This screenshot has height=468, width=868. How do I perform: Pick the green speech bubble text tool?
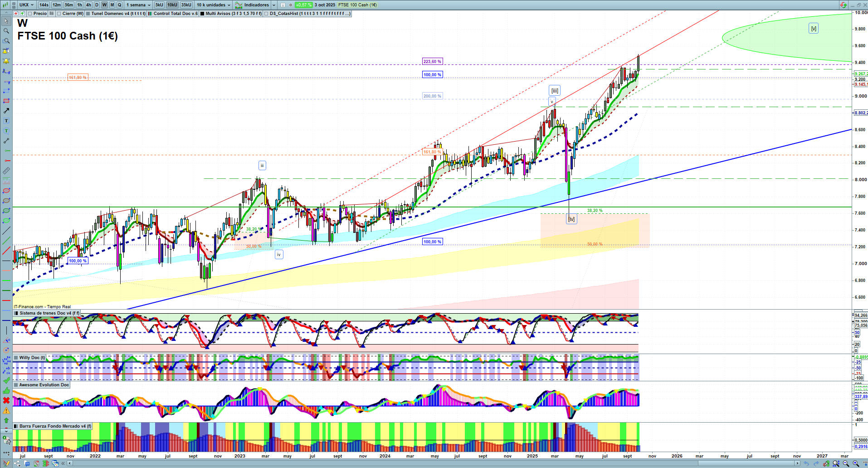click(6, 131)
